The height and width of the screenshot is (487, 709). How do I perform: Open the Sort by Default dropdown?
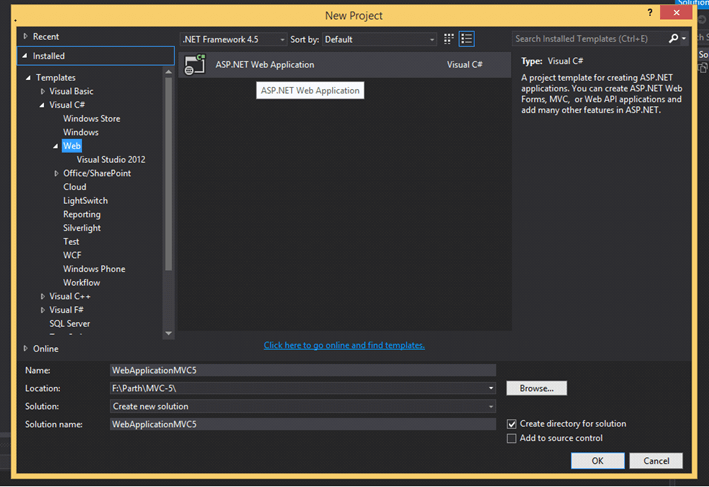(x=379, y=39)
